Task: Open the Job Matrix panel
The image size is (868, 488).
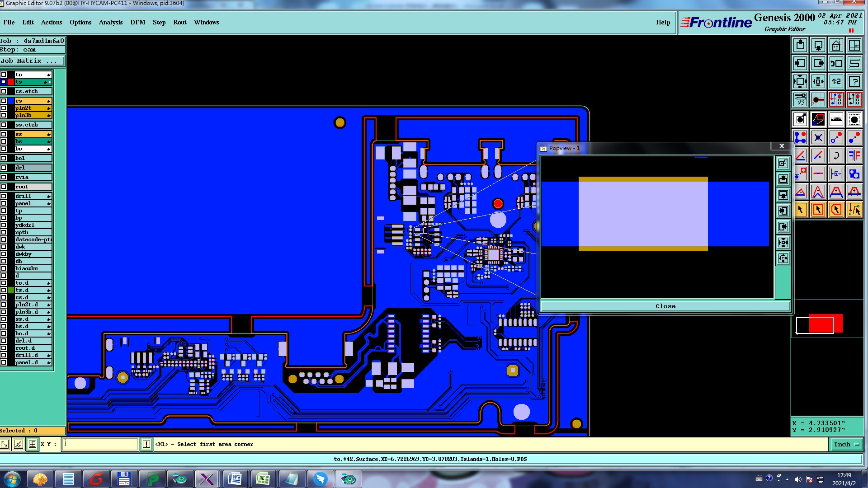Action: click(32, 61)
